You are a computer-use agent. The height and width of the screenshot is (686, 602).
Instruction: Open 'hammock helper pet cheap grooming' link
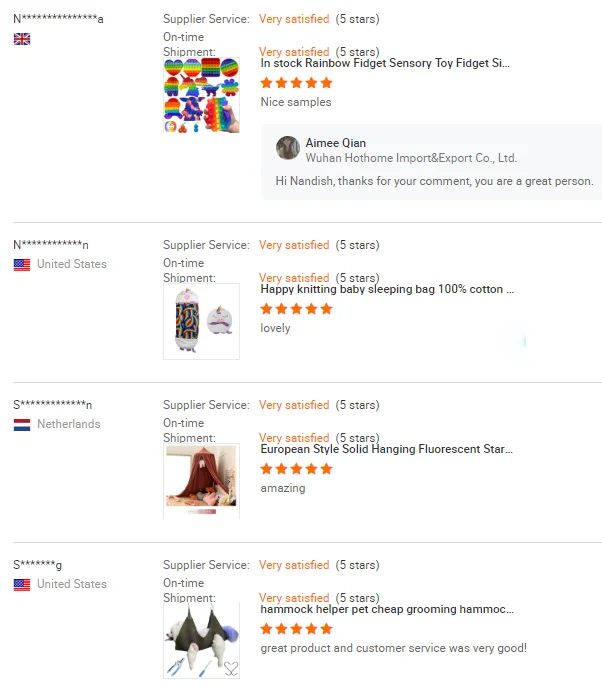coord(387,609)
